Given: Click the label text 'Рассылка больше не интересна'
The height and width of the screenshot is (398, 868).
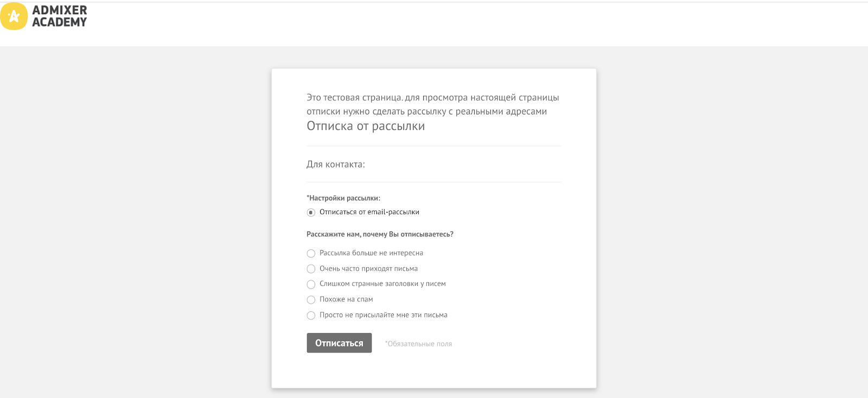Looking at the screenshot, I should pyautogui.click(x=371, y=253).
